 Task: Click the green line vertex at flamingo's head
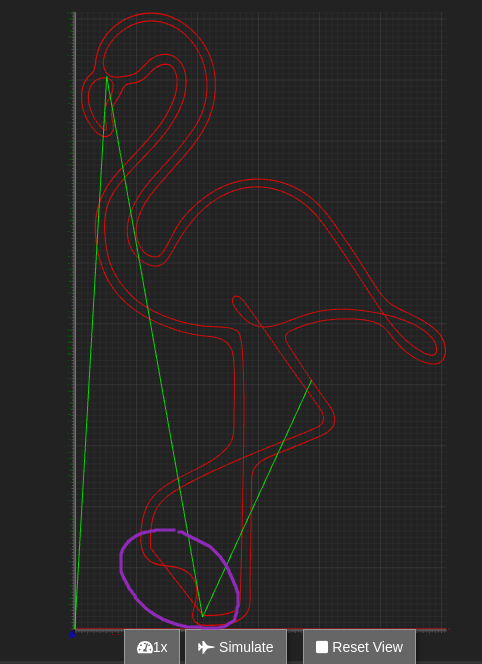[107, 77]
